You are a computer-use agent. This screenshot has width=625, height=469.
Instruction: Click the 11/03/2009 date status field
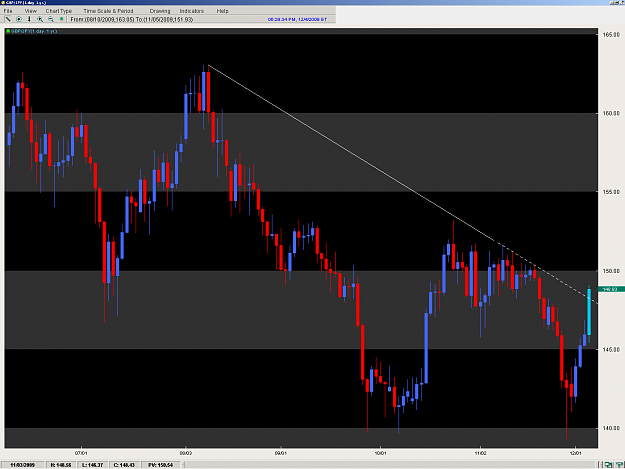pos(22,465)
